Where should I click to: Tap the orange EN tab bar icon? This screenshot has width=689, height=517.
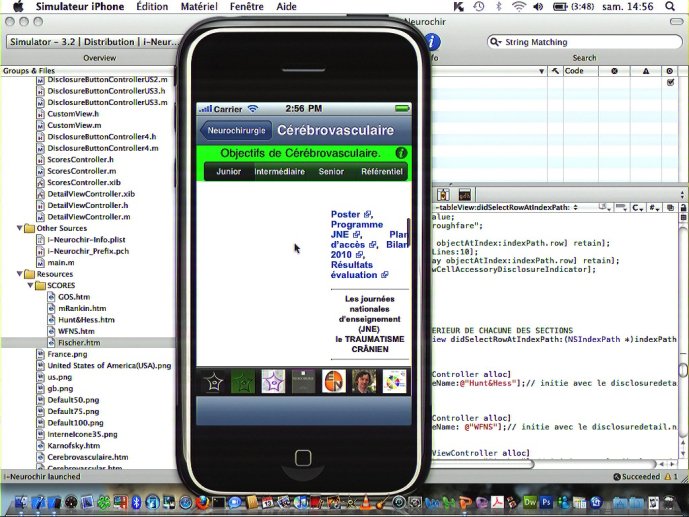tap(334, 382)
